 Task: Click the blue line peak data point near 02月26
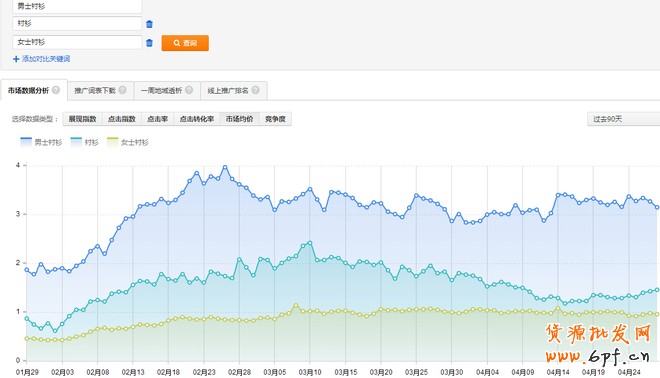(225, 168)
